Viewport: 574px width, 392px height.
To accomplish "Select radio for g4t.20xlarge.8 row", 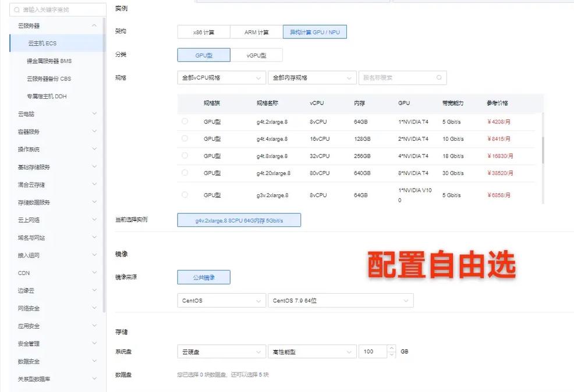I will click(x=185, y=173).
